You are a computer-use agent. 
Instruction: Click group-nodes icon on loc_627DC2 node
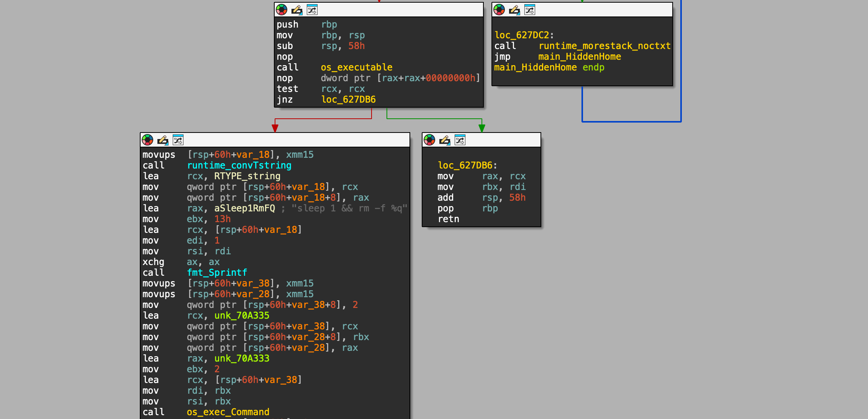pos(530,10)
